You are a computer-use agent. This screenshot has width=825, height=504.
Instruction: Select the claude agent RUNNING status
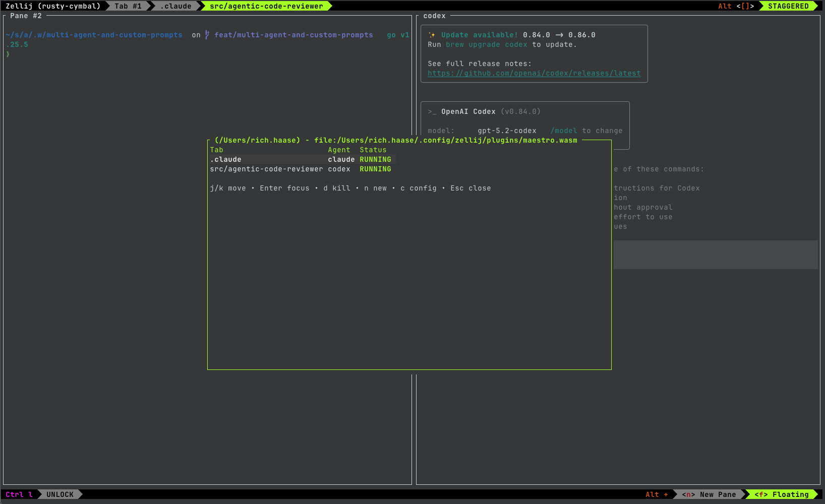coord(375,159)
